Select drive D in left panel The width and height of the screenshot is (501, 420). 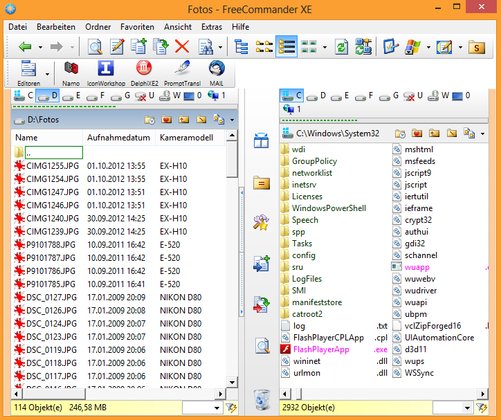point(47,96)
